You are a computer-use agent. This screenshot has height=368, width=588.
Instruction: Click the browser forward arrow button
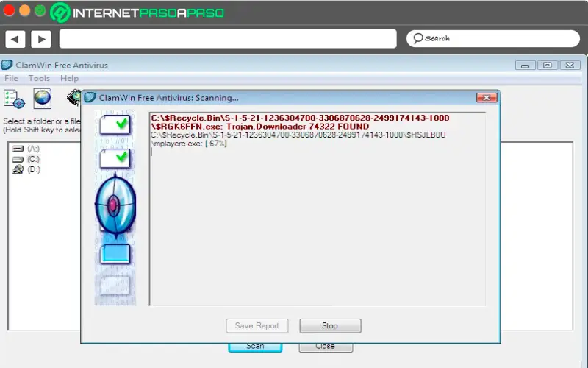coord(41,39)
